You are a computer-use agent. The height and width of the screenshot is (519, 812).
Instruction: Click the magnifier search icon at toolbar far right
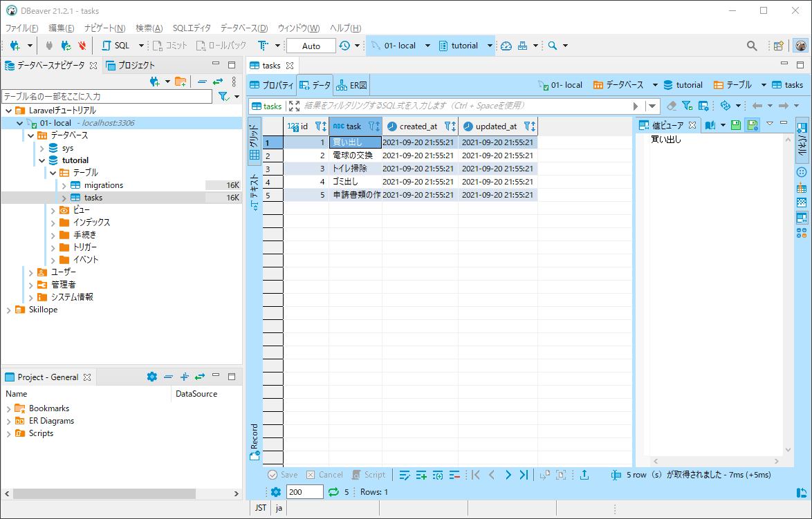(x=752, y=46)
